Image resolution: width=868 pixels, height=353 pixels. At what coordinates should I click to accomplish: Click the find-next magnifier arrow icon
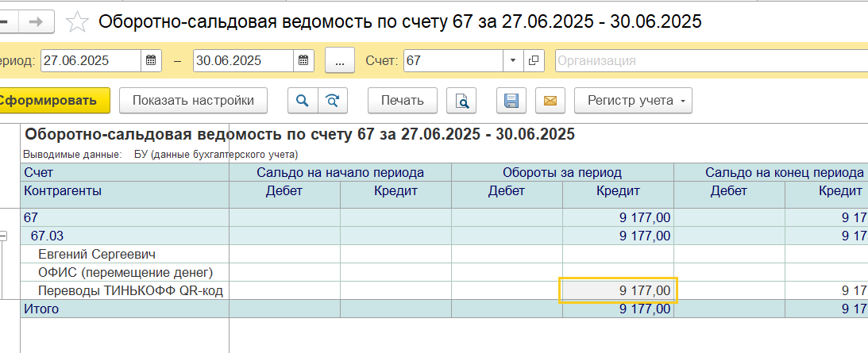333,101
